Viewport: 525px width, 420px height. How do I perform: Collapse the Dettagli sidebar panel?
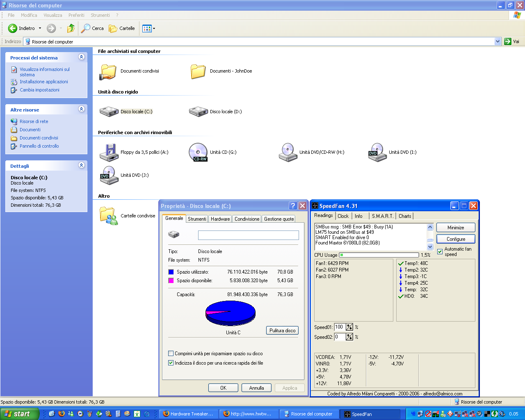tap(81, 165)
